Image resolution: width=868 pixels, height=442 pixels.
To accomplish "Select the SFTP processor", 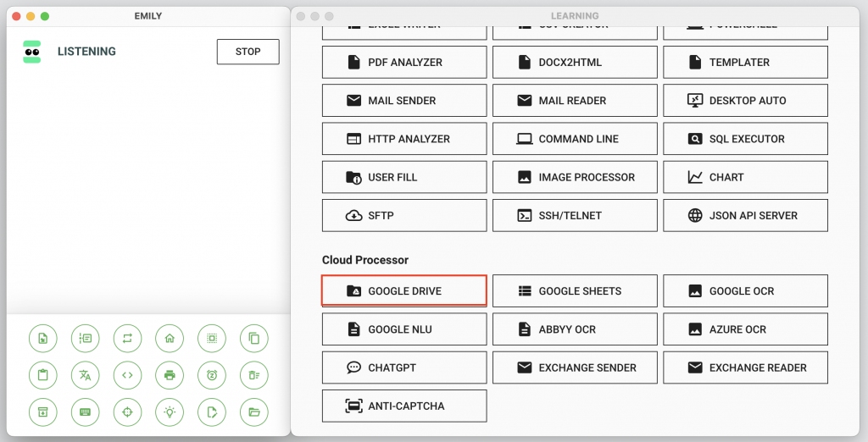I will 404,215.
